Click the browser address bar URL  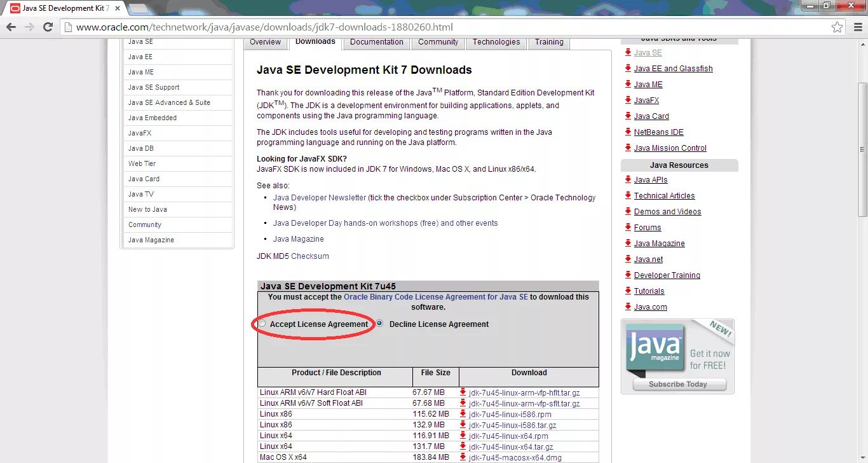264,27
